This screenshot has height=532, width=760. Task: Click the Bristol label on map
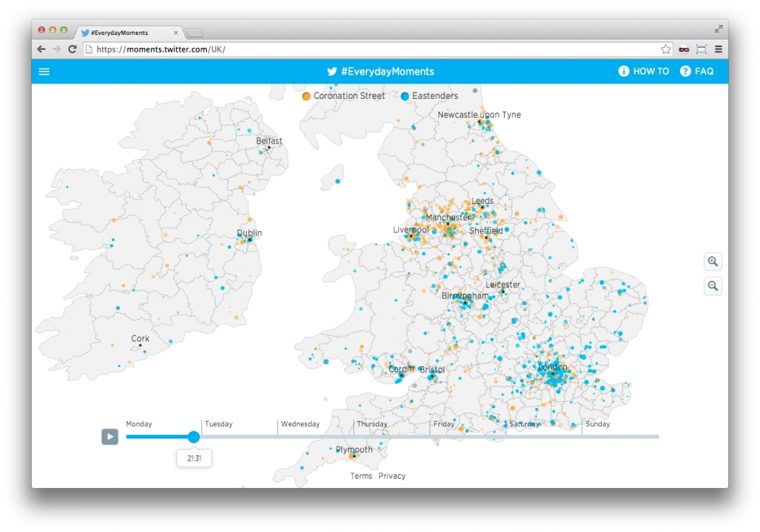[432, 369]
